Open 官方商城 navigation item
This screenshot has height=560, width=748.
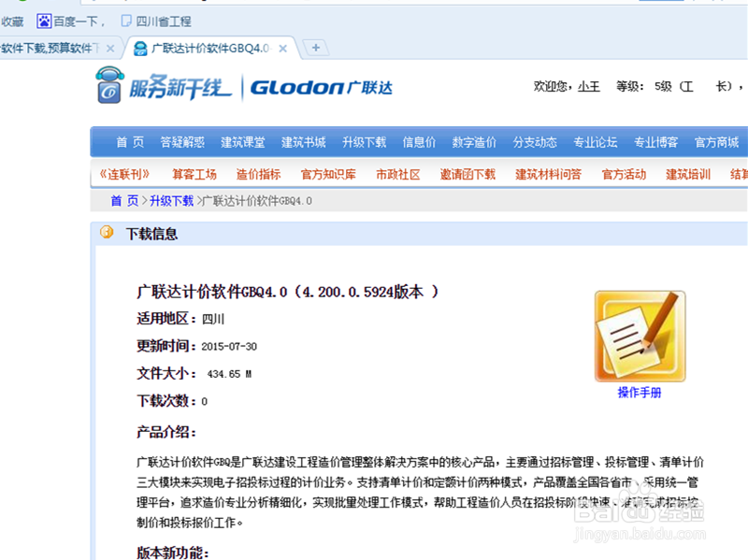coord(716,142)
